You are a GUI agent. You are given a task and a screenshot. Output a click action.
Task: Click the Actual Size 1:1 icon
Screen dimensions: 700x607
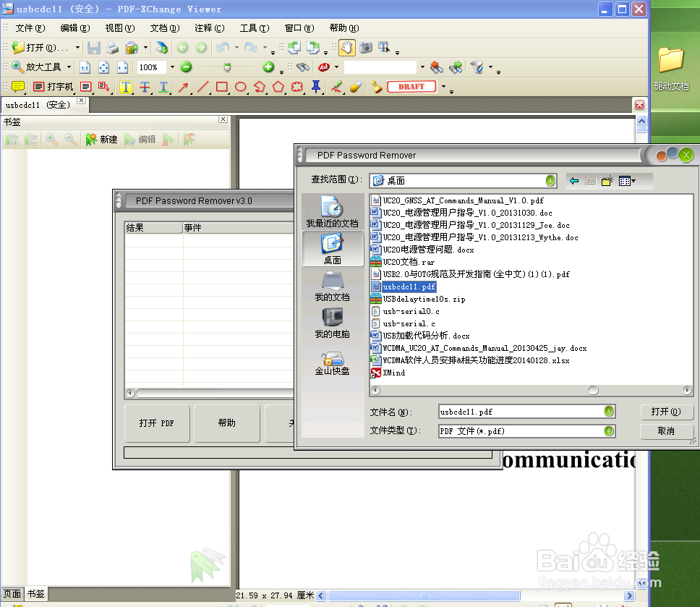pos(85,67)
